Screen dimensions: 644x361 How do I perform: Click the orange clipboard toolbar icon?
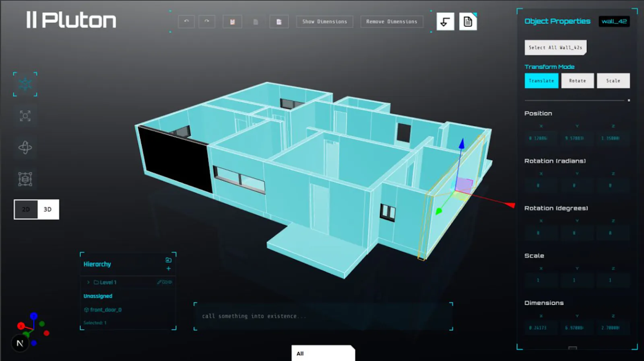click(232, 22)
